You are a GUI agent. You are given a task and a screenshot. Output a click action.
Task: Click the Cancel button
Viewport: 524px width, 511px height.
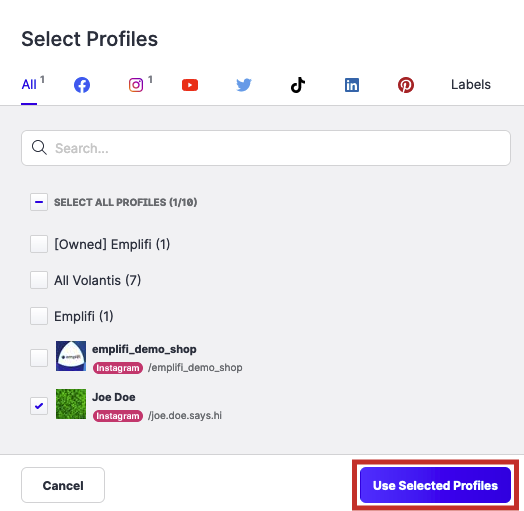click(63, 485)
